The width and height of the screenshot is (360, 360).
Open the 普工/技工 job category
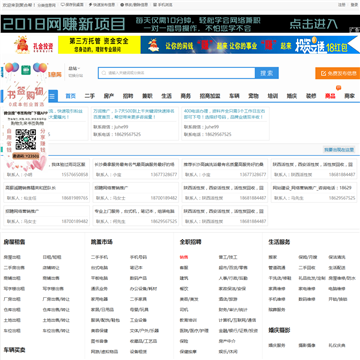click(x=228, y=257)
